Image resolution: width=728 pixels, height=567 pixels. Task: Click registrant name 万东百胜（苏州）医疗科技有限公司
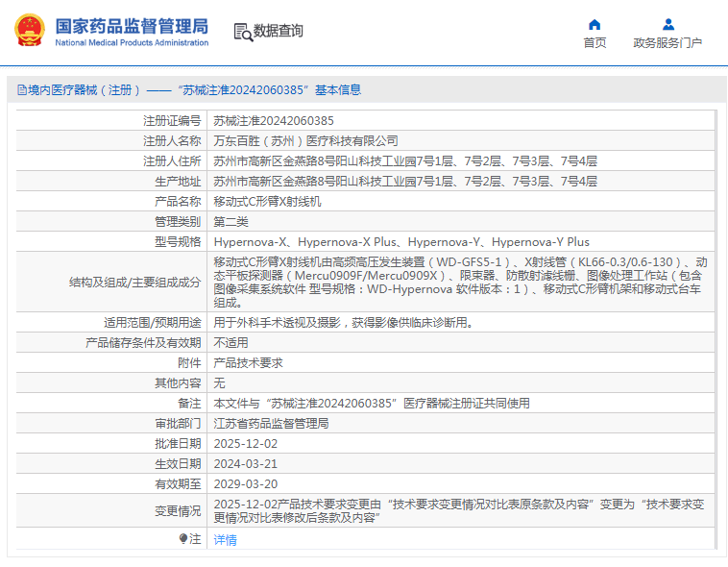point(305,141)
